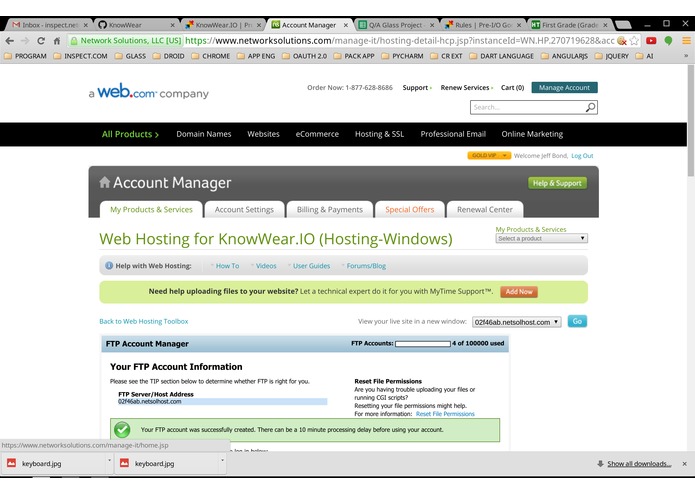Open How To help link

pyautogui.click(x=227, y=266)
